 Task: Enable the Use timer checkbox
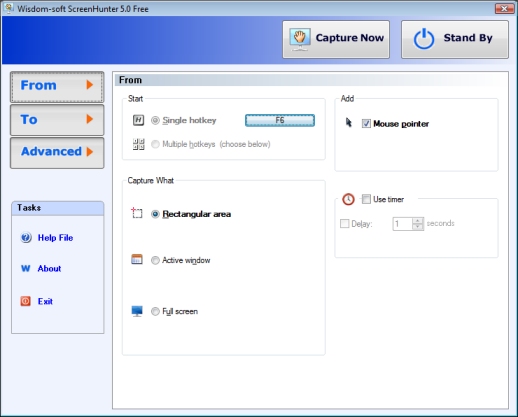click(x=366, y=199)
